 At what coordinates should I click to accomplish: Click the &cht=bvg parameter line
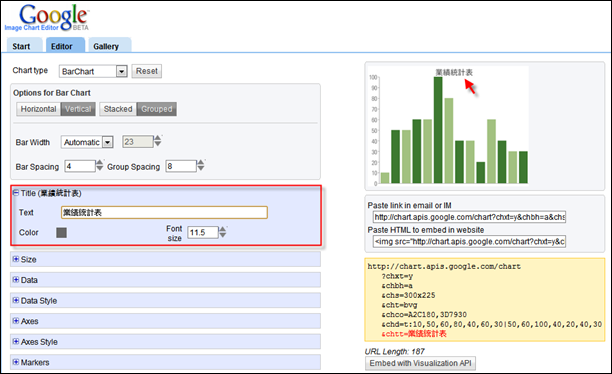coord(399,305)
